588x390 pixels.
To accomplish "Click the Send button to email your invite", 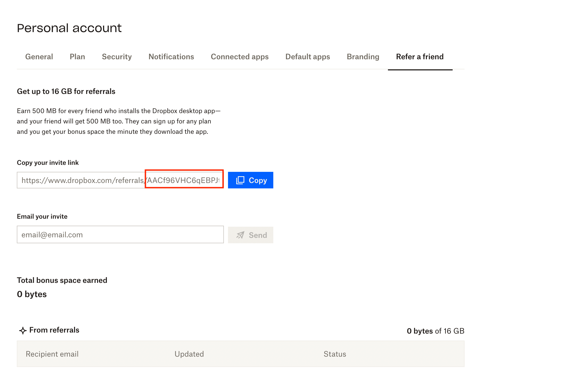I will (x=251, y=235).
